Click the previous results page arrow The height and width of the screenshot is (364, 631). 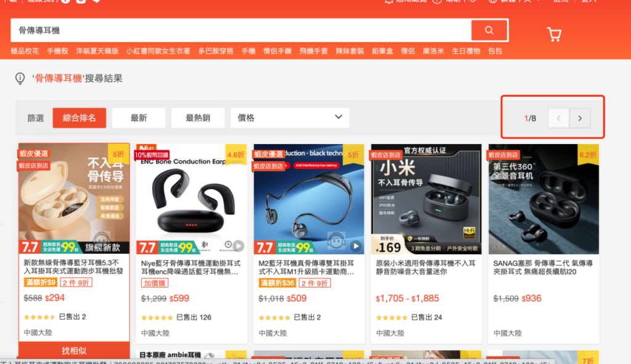point(558,118)
